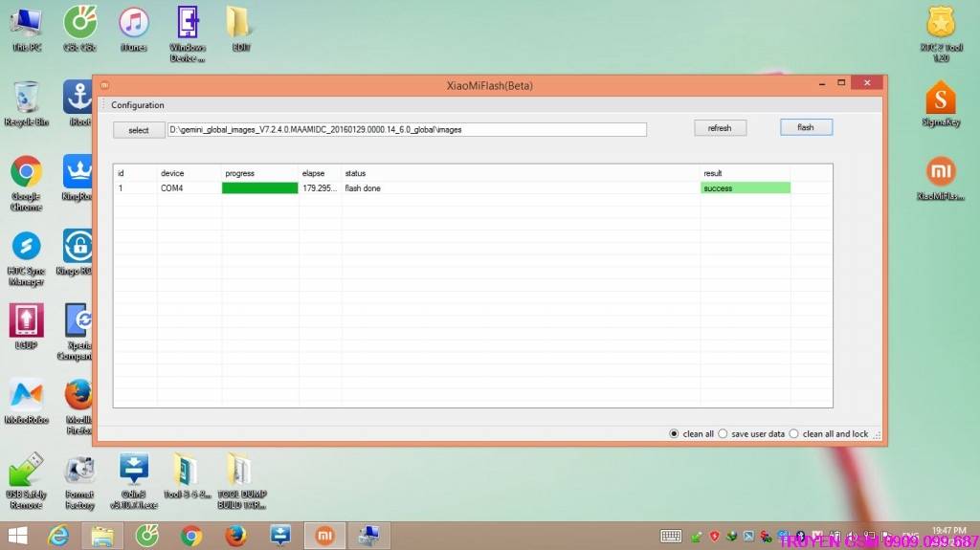980x550 pixels.
Task: Open the XiaoMiFlash desktop shortcut
Action: coord(941,179)
